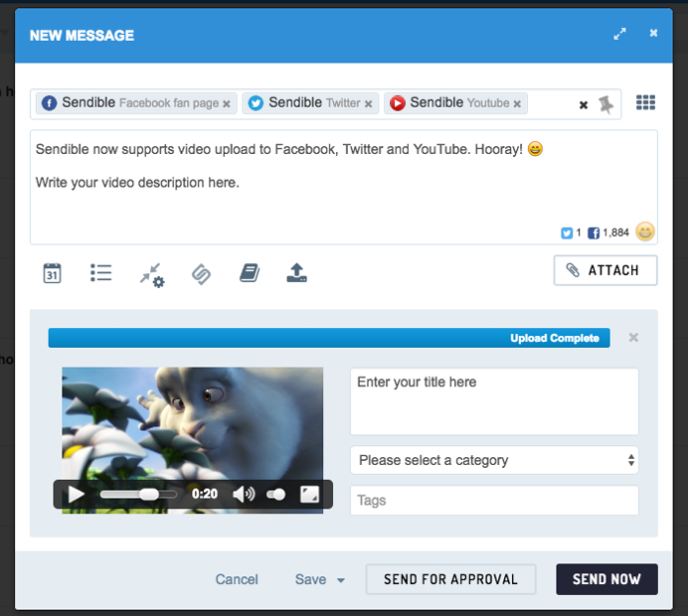This screenshot has height=616, width=688.
Task: Open the profiles grid selector
Action: (645, 102)
